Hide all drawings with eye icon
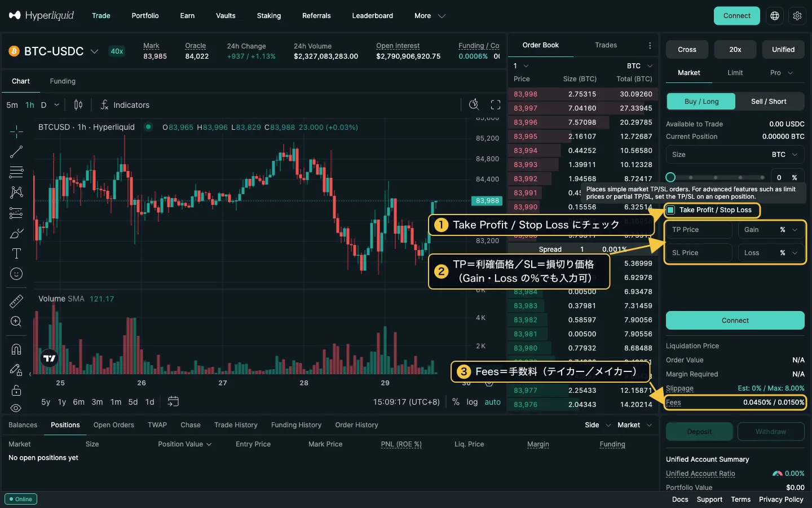812x508 pixels. (16, 408)
